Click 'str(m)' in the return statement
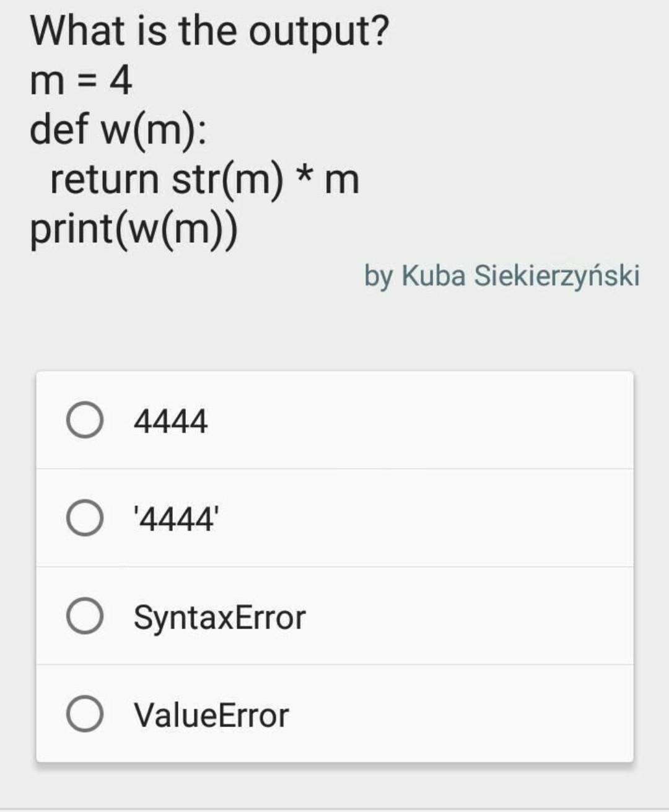This screenshot has width=669, height=812. (x=227, y=180)
